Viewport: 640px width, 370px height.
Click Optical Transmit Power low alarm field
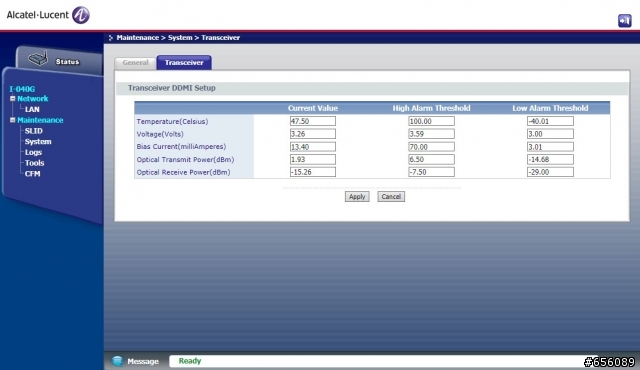(550, 160)
